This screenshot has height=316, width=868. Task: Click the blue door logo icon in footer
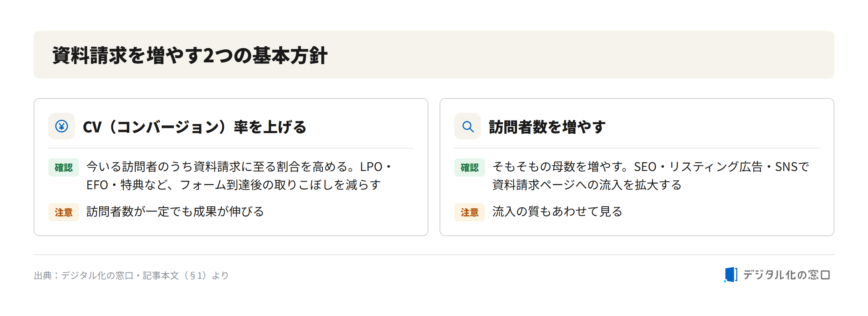731,275
